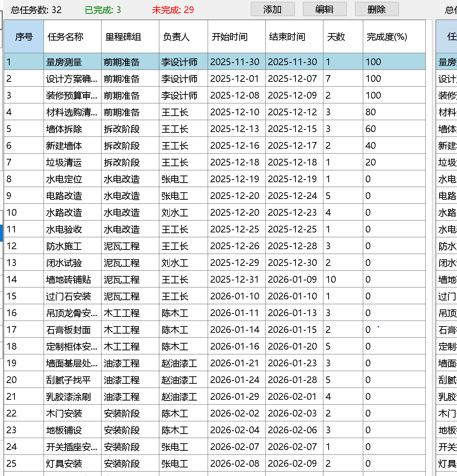Screen dimensions: 457x476
Task: Click the 删除 button
Action: click(x=377, y=9)
